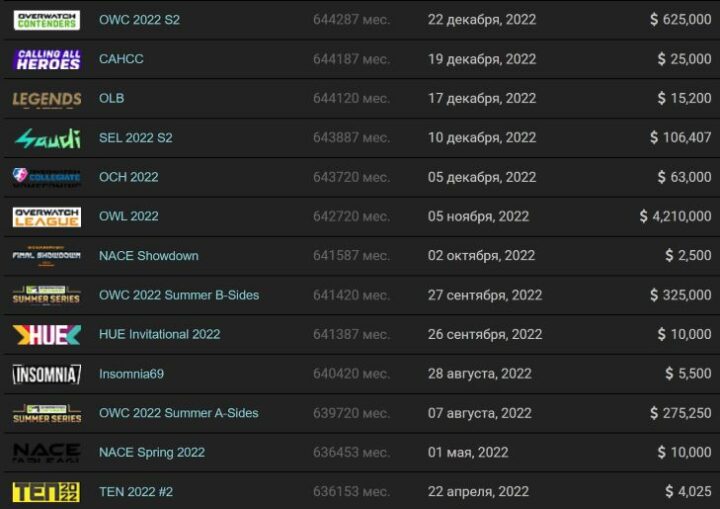Click the 636153 мес. value
Screen dimensions: 720x509
tap(351, 492)
